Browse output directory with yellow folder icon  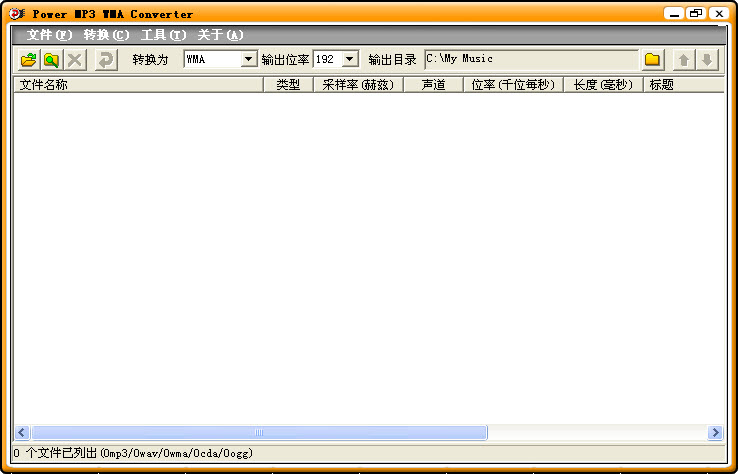tap(652, 59)
